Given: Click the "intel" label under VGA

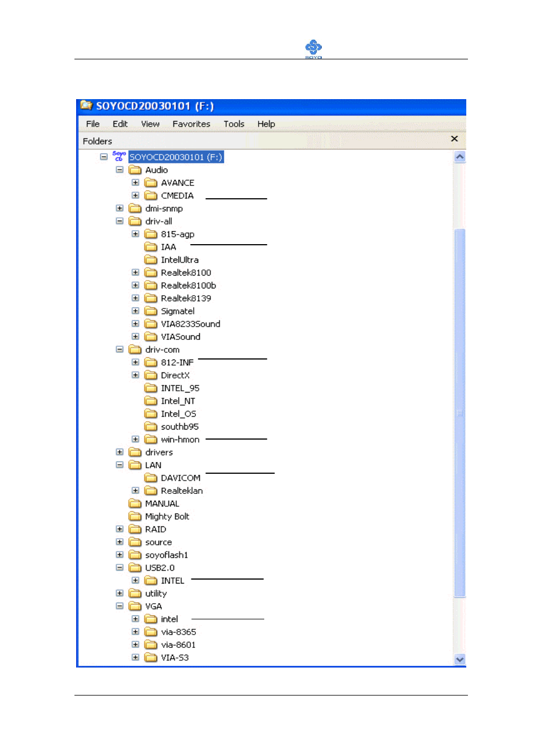Looking at the screenshot, I should pyautogui.click(x=170, y=619).
